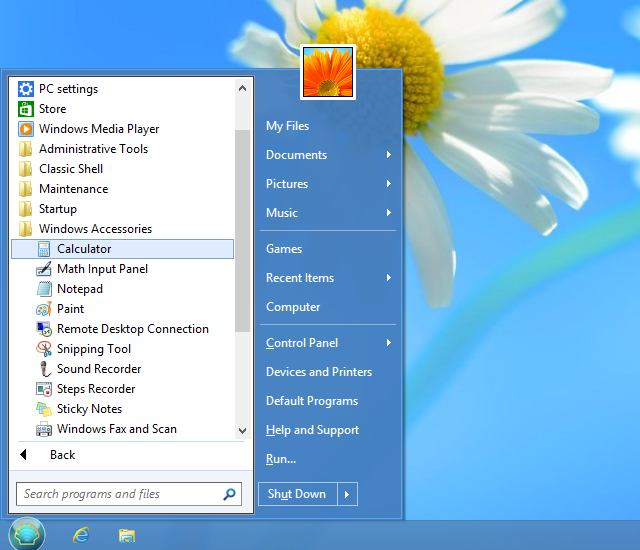
Task: Focus the Search programs and files box
Action: [118, 494]
